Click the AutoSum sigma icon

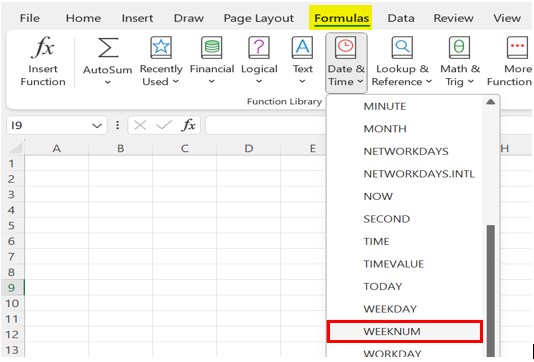[x=108, y=48]
